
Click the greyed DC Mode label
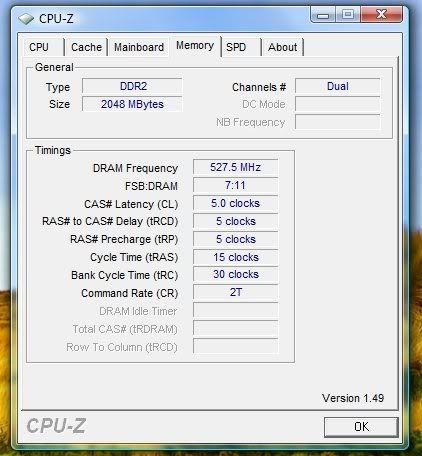click(264, 104)
